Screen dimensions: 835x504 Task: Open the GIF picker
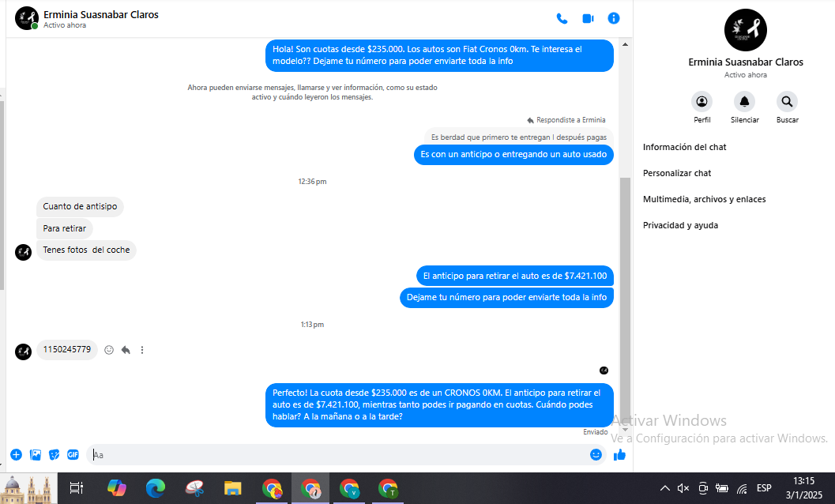click(x=73, y=454)
